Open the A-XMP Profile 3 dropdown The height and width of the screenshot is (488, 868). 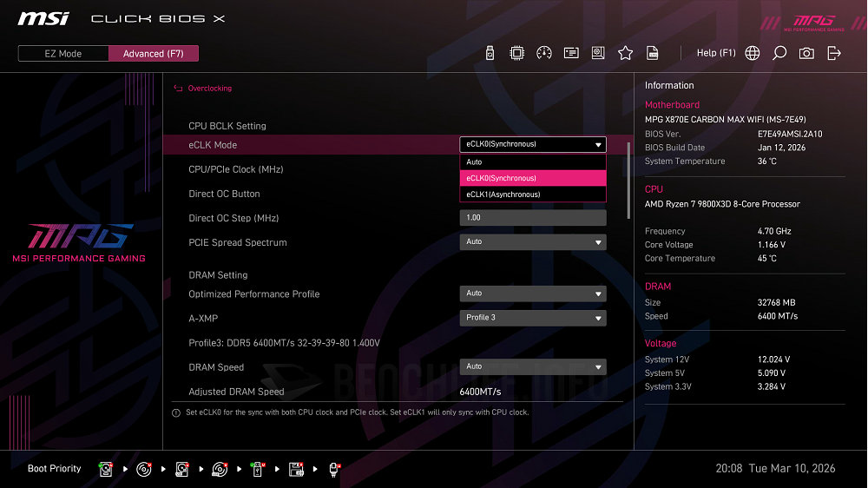point(532,318)
